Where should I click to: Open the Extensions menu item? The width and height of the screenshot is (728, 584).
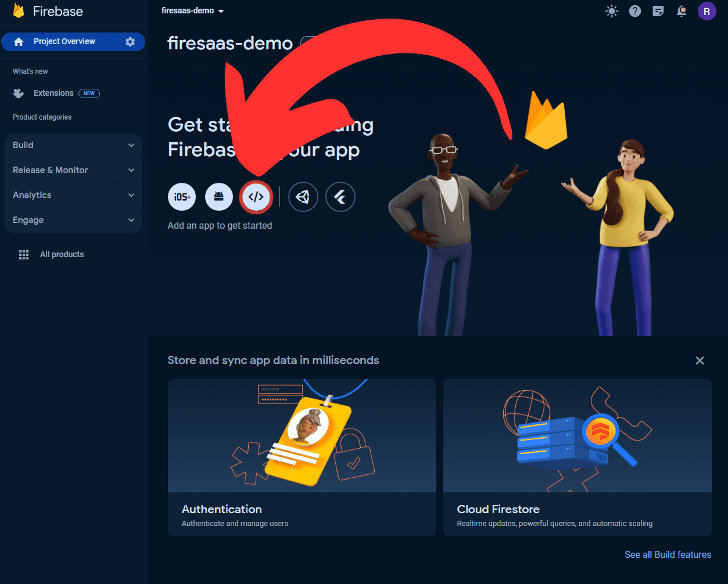click(x=53, y=93)
